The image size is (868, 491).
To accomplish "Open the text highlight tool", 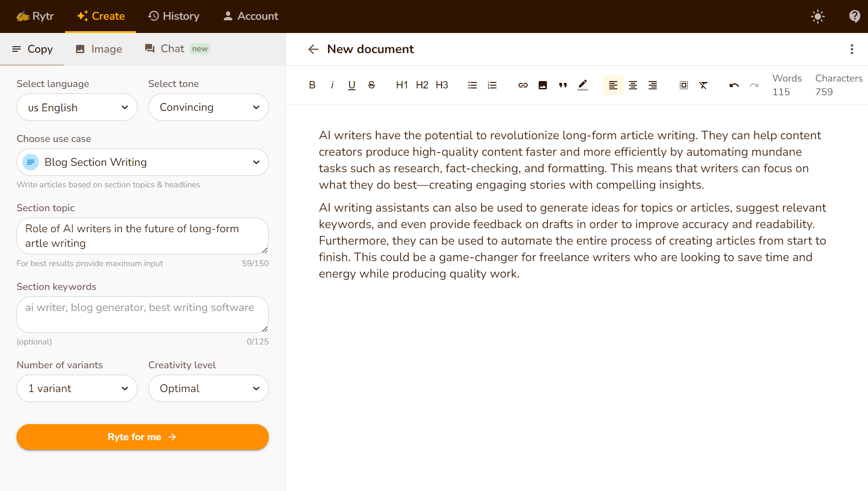I will [583, 85].
